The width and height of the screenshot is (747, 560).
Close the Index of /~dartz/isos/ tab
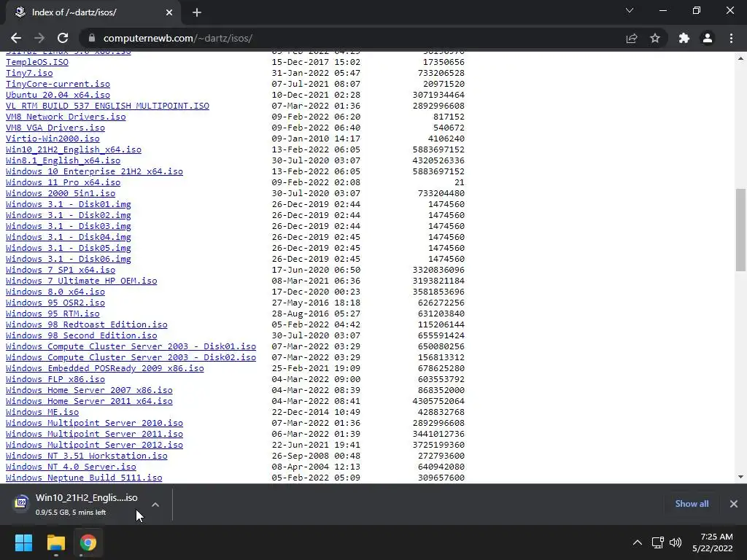(x=169, y=13)
